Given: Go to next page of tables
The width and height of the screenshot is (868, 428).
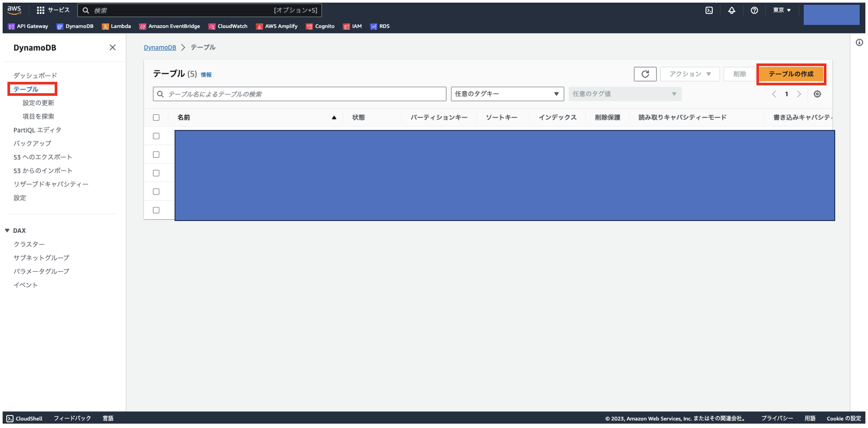Looking at the screenshot, I should coord(799,94).
